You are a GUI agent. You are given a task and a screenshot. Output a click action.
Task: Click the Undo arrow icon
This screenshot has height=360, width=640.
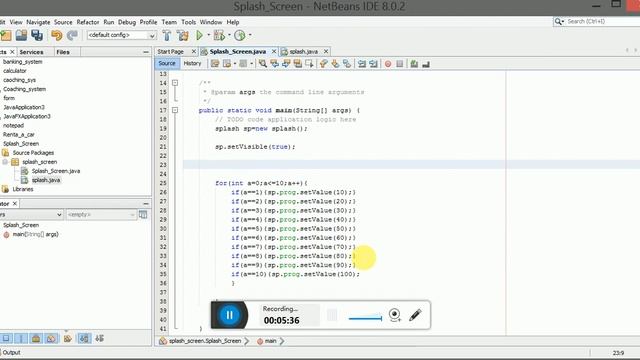pyautogui.click(x=56, y=36)
